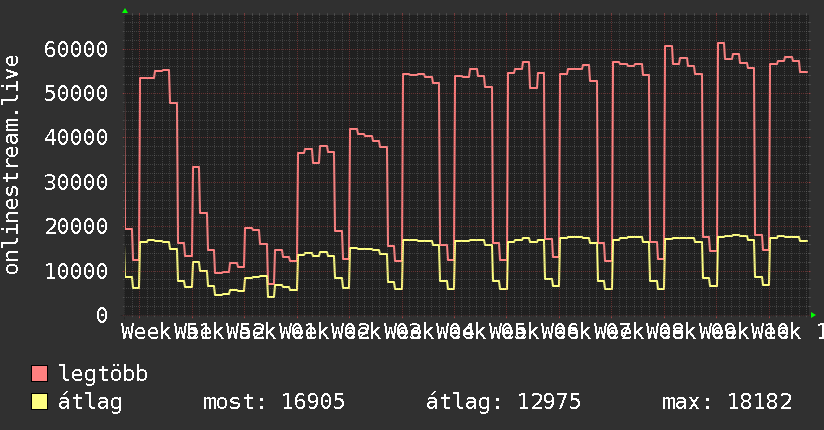This screenshot has height=430, width=824.
Task: Click the 20000 y-axis label
Action: click(x=76, y=227)
